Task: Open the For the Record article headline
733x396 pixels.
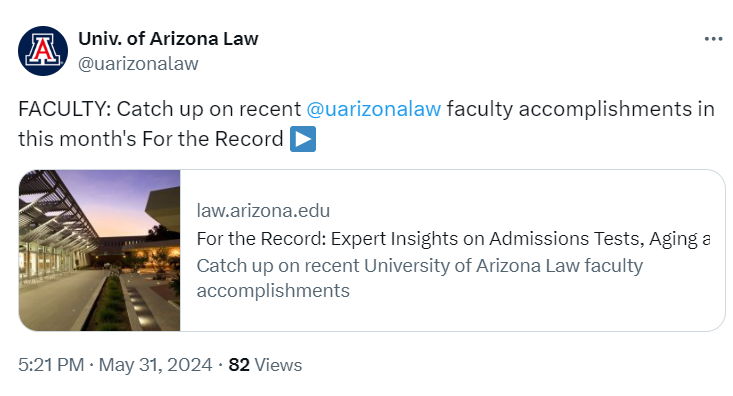Action: pos(453,239)
